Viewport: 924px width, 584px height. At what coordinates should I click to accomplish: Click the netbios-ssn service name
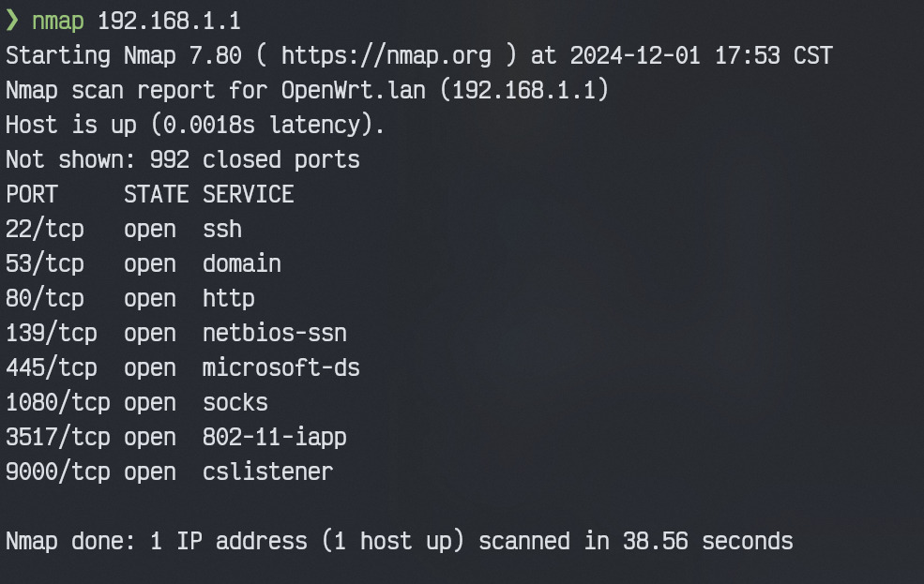point(274,333)
